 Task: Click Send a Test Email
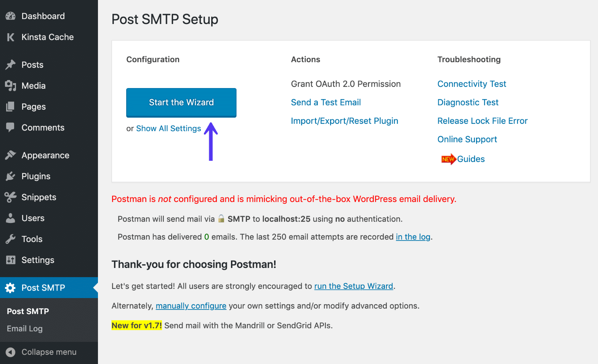click(x=326, y=102)
